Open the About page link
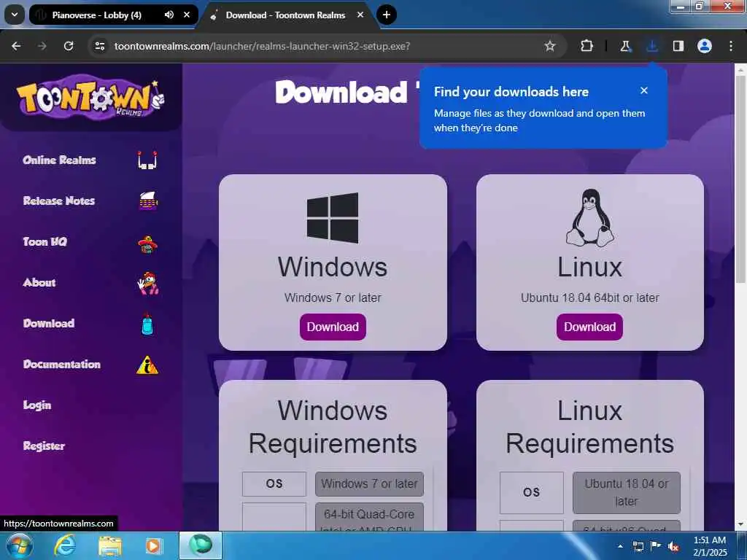747x560 pixels. tap(39, 282)
